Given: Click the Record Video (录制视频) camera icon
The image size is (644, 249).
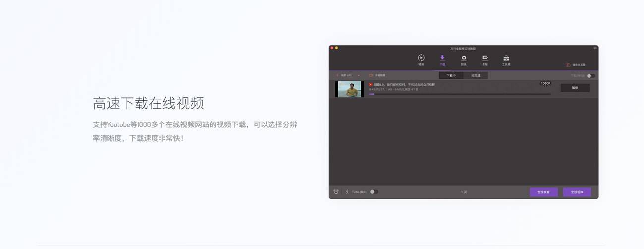Looking at the screenshot, I should click(371, 75).
